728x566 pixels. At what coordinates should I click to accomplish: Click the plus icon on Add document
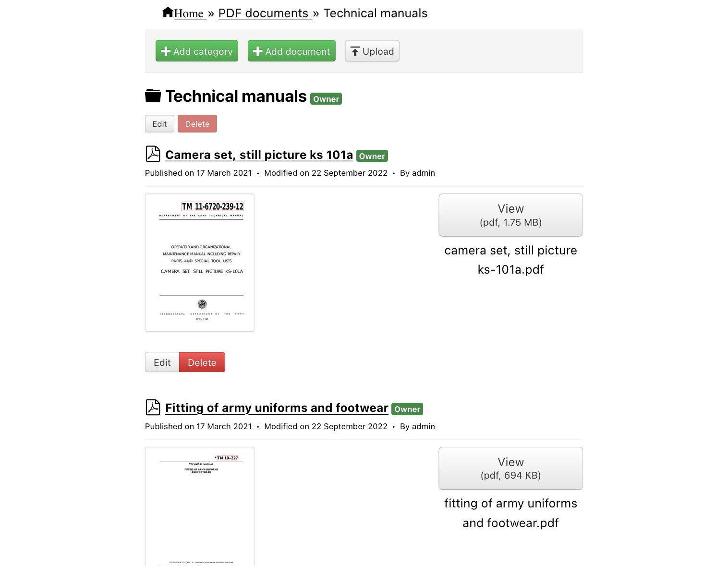point(258,51)
